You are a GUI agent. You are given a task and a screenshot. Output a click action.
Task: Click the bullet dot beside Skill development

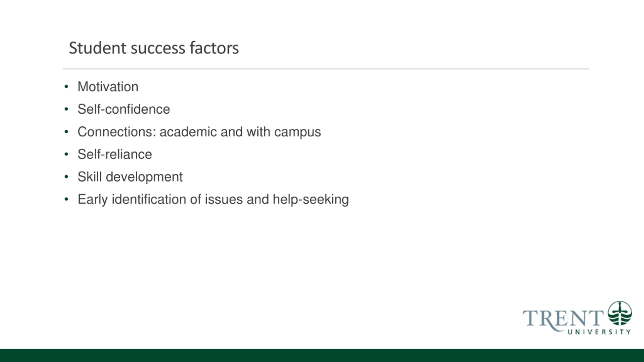(x=66, y=177)
